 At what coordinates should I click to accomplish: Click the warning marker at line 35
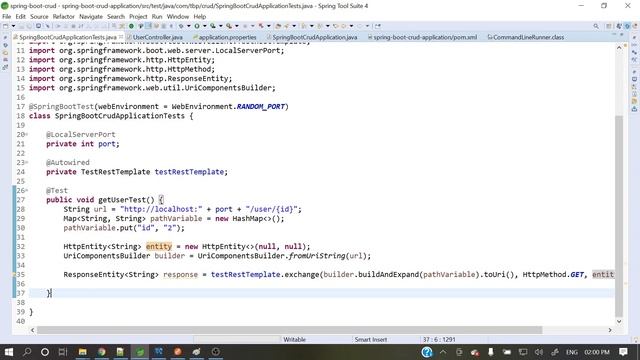point(14,275)
